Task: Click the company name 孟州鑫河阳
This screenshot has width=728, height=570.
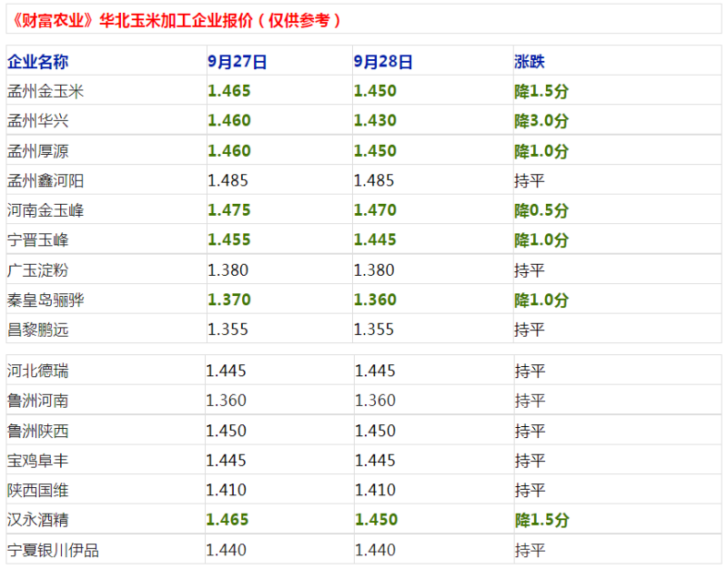Action: (x=45, y=180)
